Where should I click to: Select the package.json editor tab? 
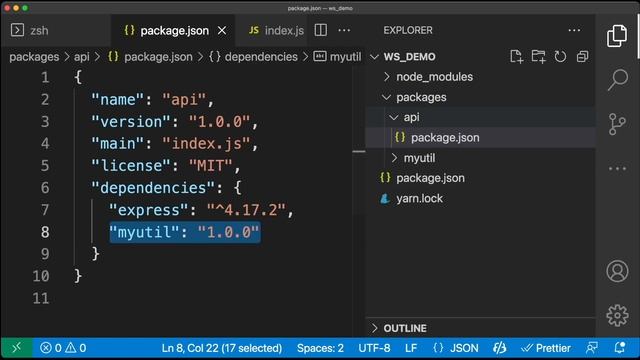pyautogui.click(x=174, y=31)
